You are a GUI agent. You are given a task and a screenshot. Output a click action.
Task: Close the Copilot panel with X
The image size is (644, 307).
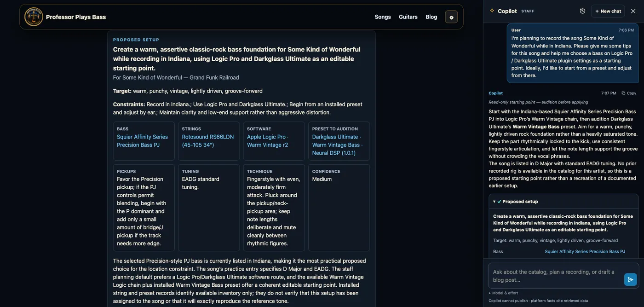point(633,11)
